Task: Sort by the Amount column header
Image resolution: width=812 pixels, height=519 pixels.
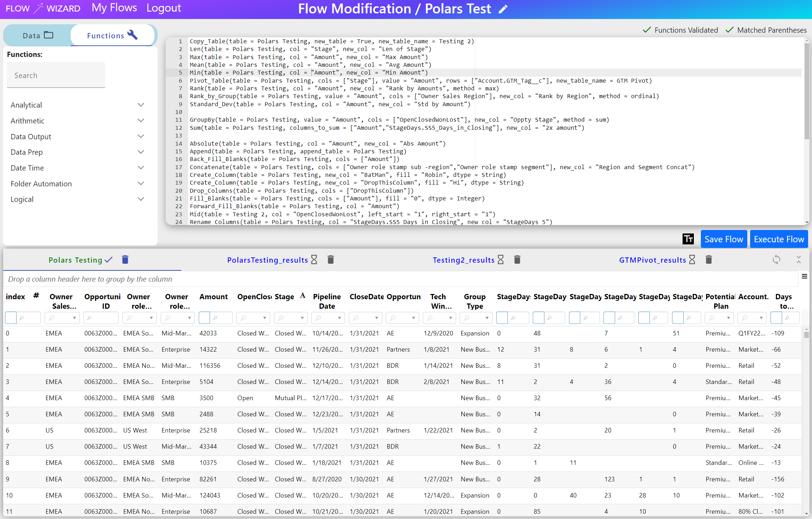Action: [x=213, y=297]
